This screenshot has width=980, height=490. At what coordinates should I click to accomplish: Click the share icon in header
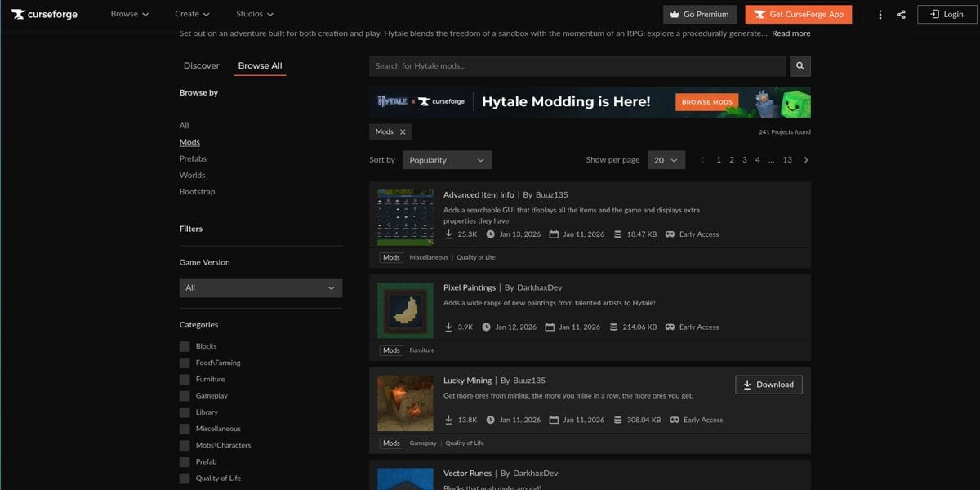click(x=901, y=15)
